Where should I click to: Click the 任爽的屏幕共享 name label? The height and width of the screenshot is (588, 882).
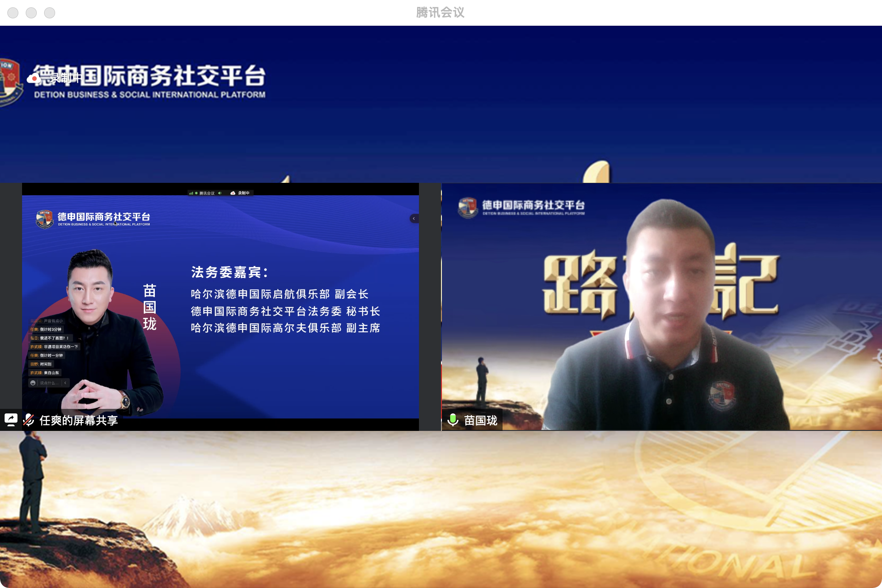pos(79,420)
